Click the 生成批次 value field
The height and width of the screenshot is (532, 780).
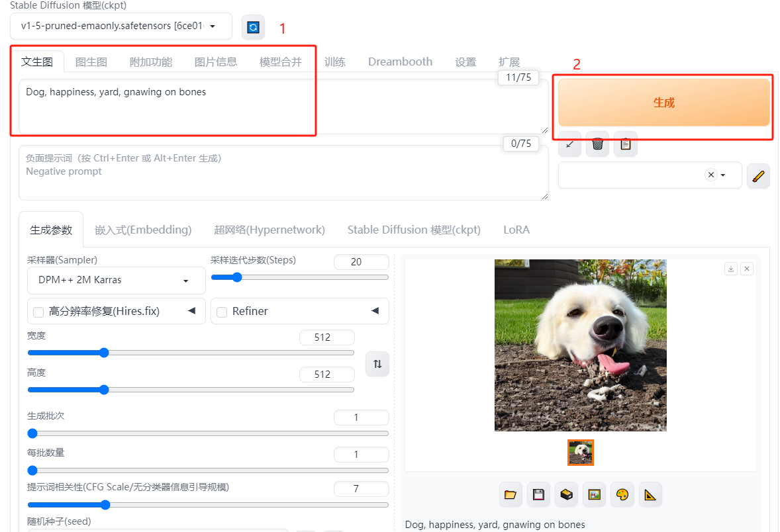point(361,418)
